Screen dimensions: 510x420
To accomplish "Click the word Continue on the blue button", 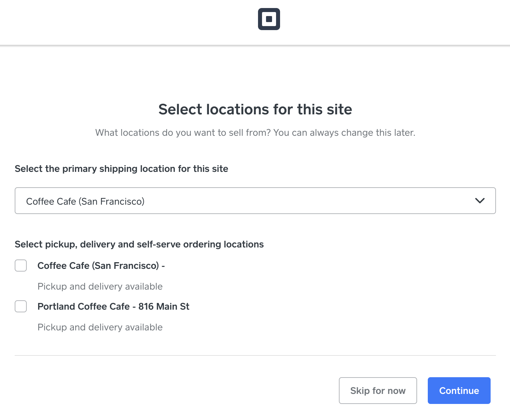I will (459, 391).
